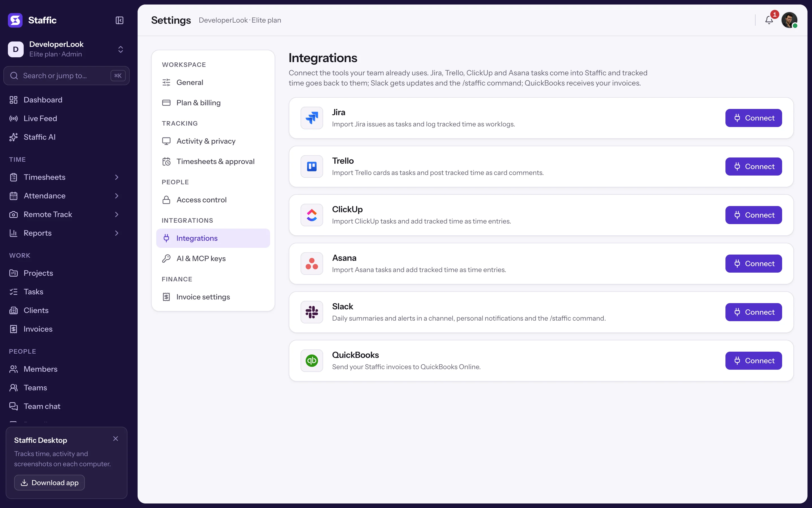Connect the Asana integration
The width and height of the screenshot is (812, 508).
point(753,263)
